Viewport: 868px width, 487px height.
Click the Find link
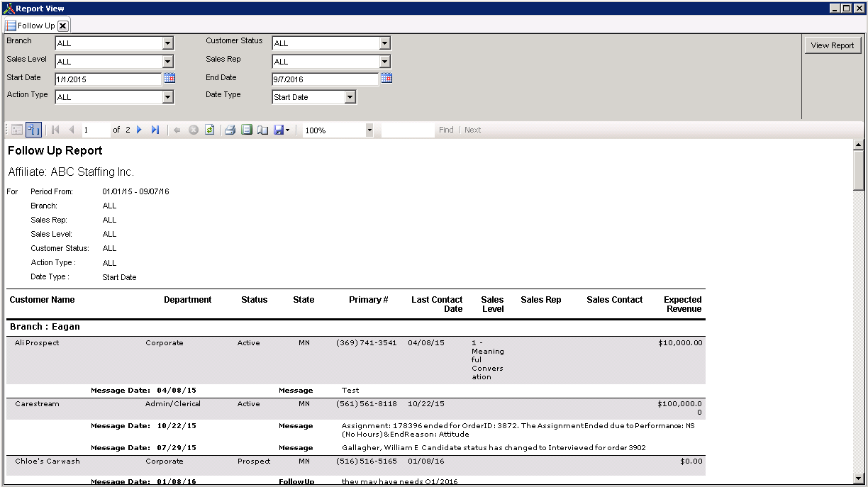click(446, 130)
